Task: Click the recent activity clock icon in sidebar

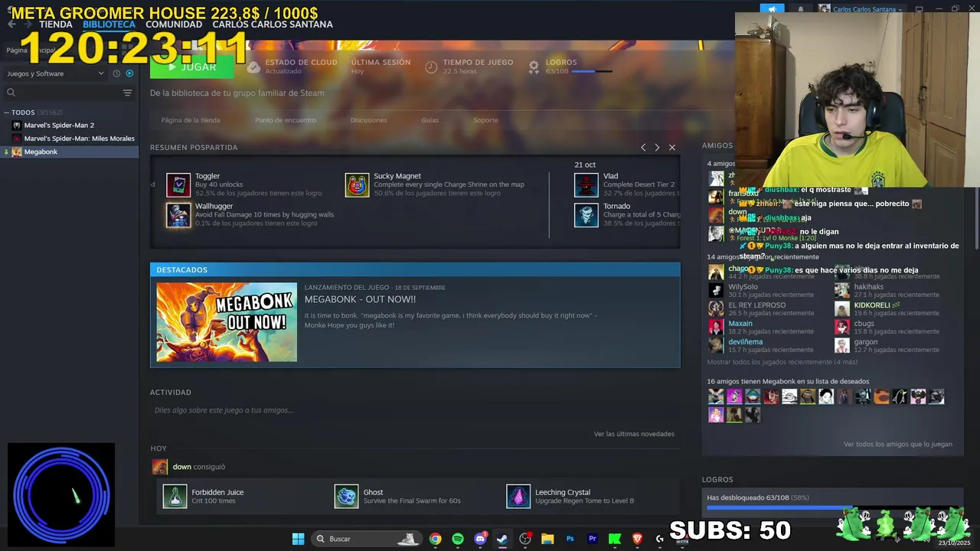Action: point(116,73)
